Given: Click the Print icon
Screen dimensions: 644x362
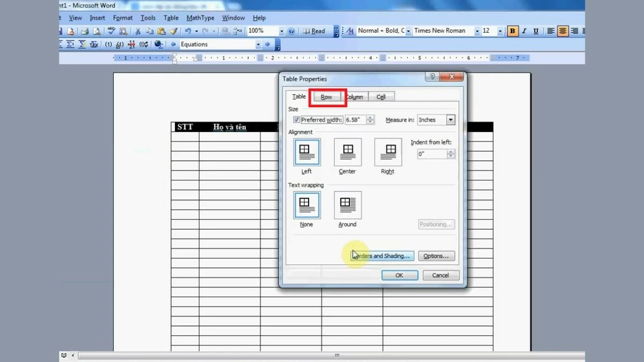Looking at the screenshot, I should [x=84, y=31].
